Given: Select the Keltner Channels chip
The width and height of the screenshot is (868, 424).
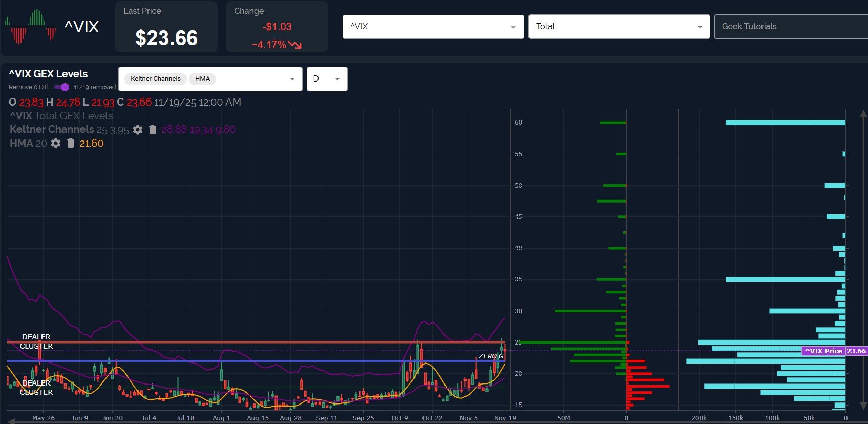Looking at the screenshot, I should [x=156, y=79].
